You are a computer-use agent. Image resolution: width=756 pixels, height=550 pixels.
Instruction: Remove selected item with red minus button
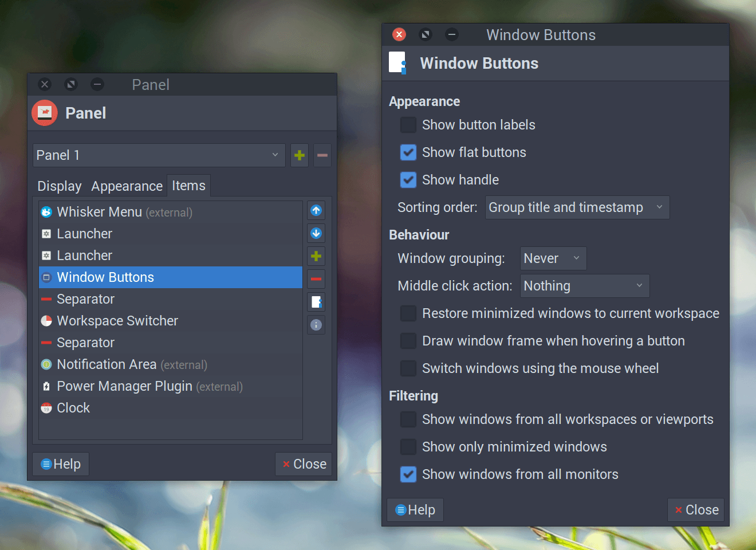[316, 279]
